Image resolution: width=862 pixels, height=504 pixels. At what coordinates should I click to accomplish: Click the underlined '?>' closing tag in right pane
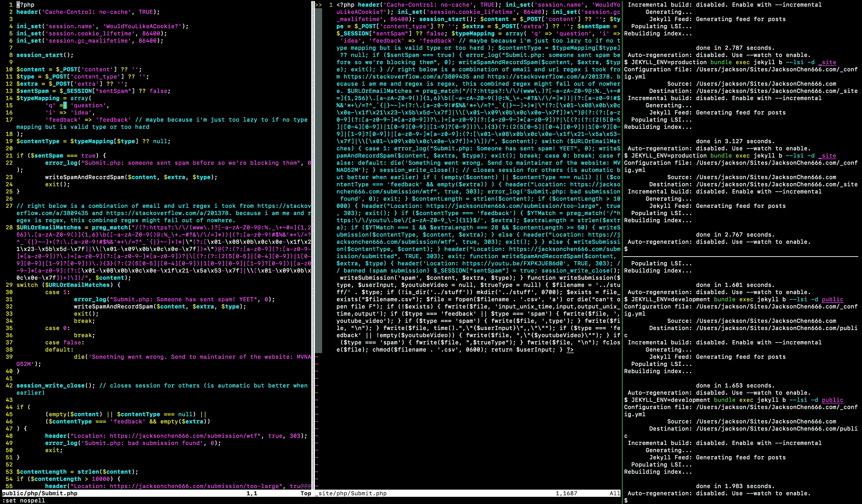(570, 350)
